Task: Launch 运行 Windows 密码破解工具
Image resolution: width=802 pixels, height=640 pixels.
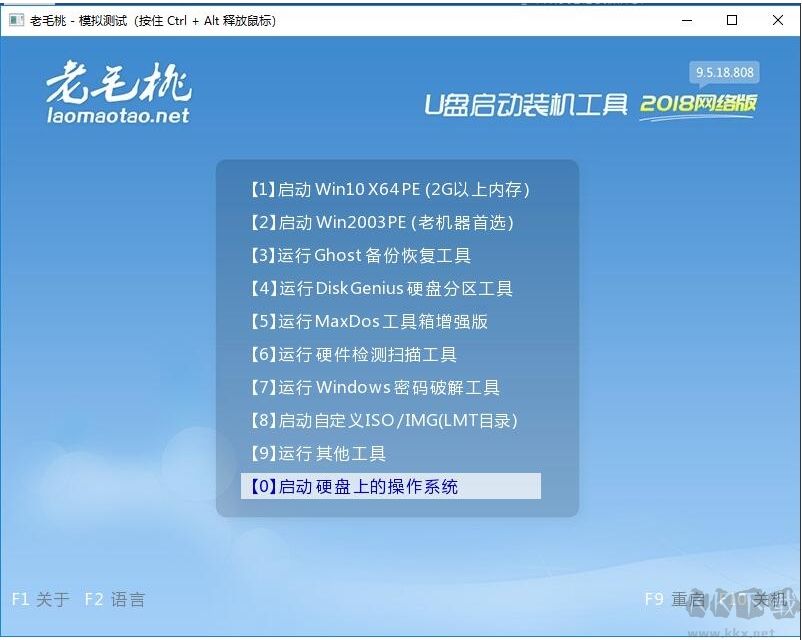Action: tap(372, 387)
